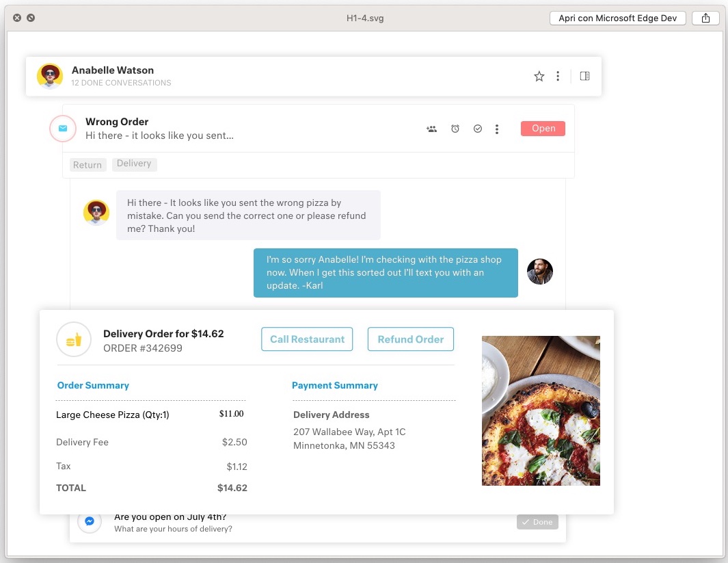
Task: Click the Wrong Order email envelope icon
Action: click(63, 128)
